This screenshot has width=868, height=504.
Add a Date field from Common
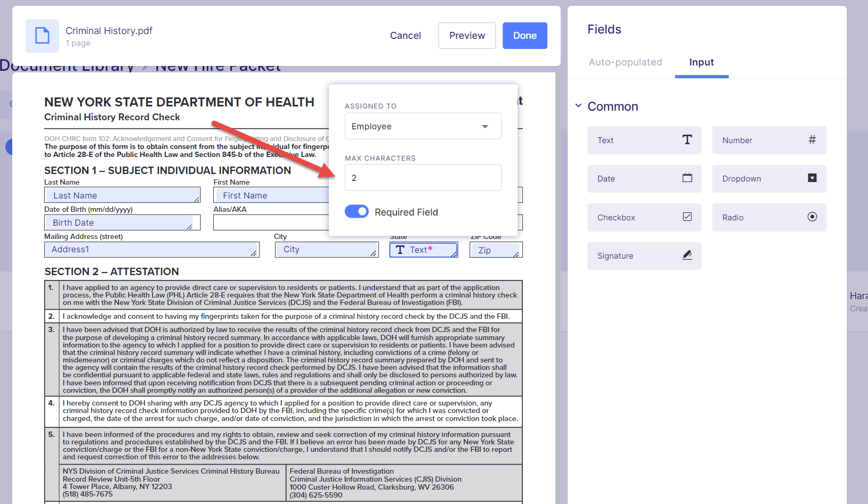tap(644, 179)
